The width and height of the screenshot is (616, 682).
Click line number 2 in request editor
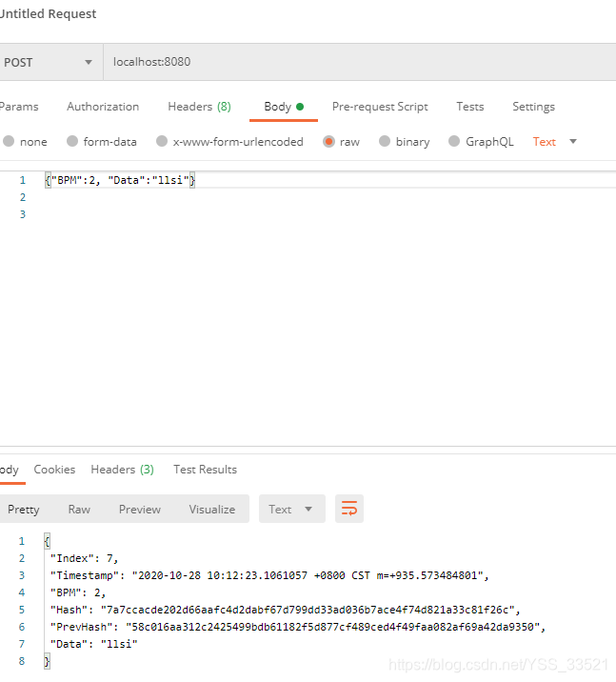23,197
